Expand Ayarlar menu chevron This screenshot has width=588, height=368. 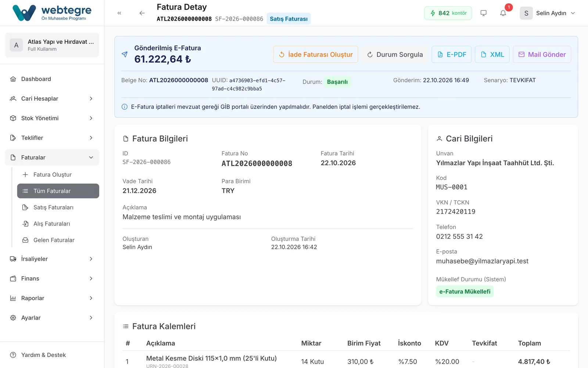[x=91, y=318]
